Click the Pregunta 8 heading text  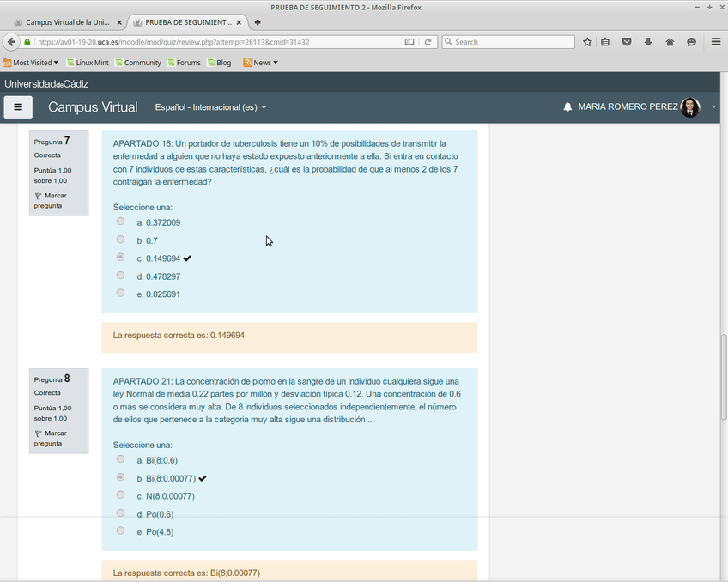pos(52,379)
